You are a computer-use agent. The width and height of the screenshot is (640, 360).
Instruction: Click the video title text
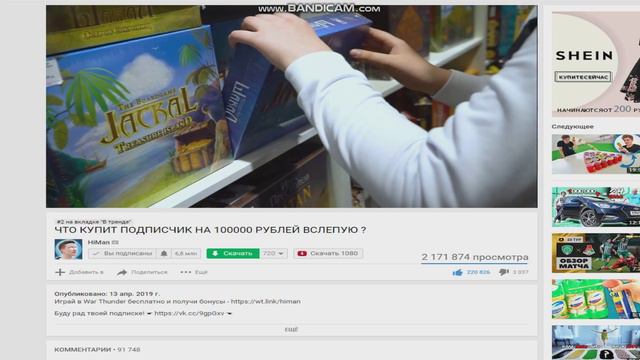point(211,230)
